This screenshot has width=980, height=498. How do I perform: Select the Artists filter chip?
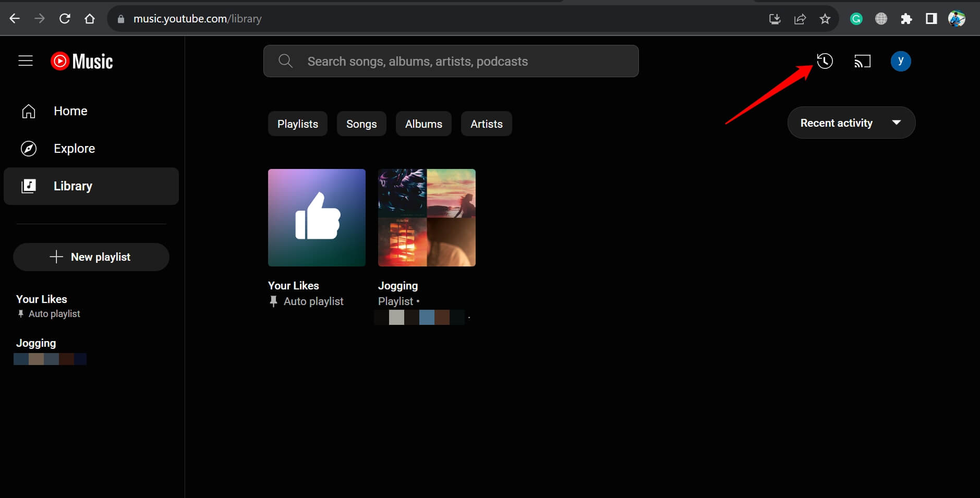click(486, 124)
